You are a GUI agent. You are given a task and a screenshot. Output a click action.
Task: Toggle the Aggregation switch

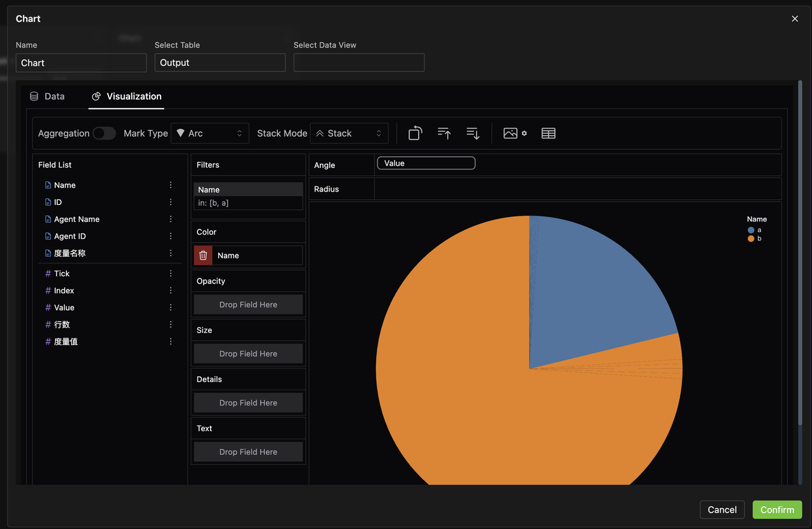pos(104,133)
